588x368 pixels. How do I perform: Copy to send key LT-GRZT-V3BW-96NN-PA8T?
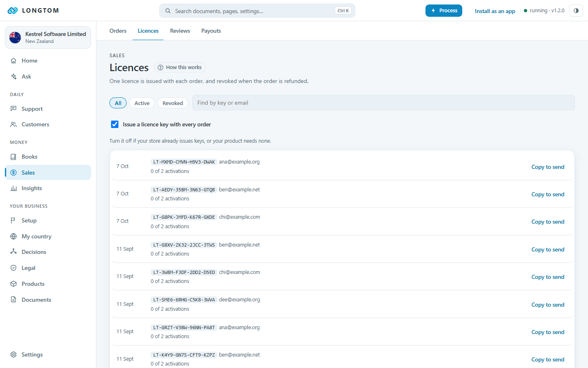tap(548, 332)
